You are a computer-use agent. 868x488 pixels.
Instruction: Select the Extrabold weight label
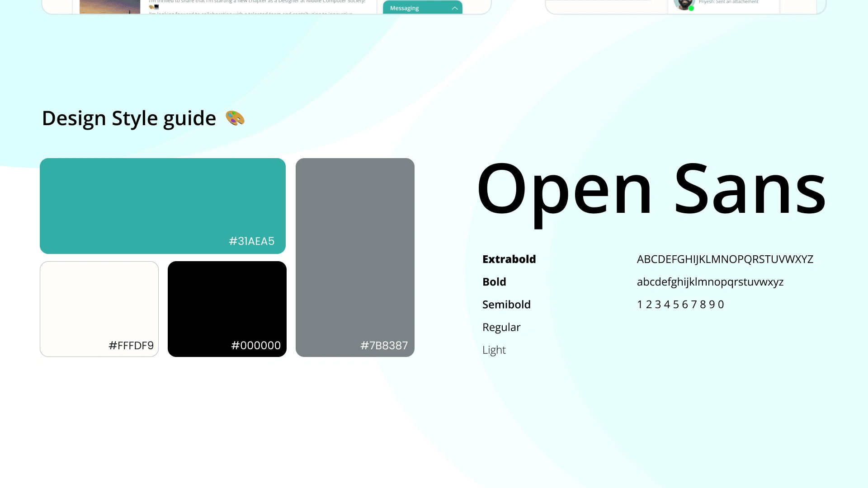[509, 259]
